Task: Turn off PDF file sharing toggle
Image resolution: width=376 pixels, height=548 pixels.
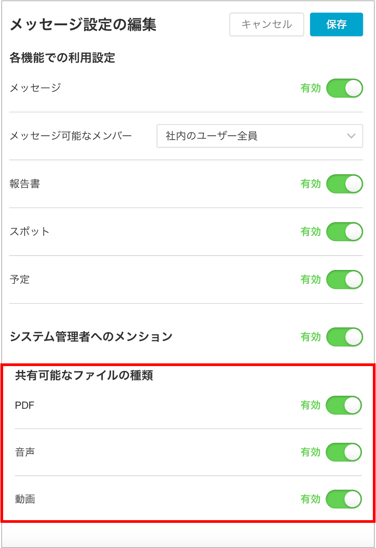Action: pyautogui.click(x=344, y=405)
